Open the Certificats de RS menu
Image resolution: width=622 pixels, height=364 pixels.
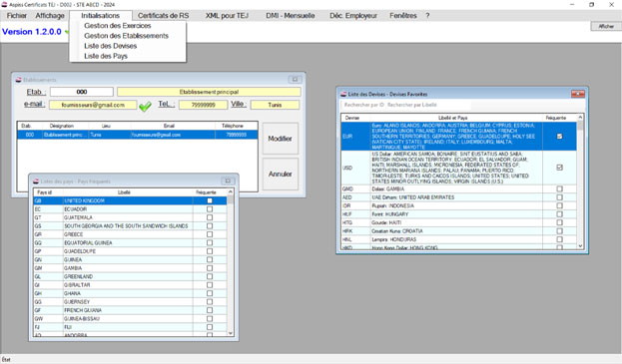point(163,15)
